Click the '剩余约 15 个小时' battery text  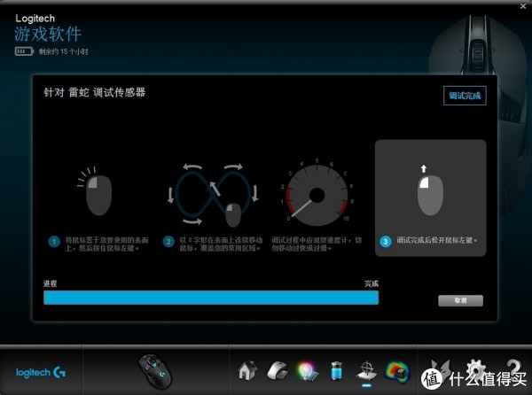click(x=64, y=51)
